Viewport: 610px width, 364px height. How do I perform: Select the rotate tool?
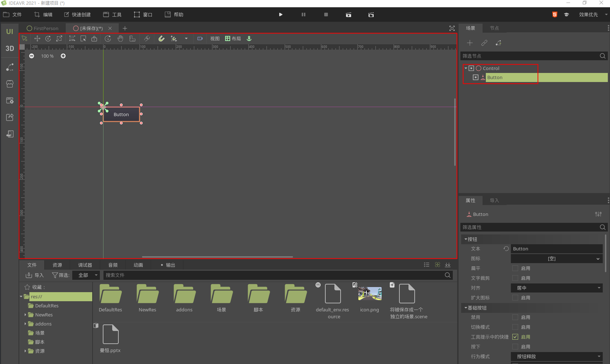click(48, 38)
